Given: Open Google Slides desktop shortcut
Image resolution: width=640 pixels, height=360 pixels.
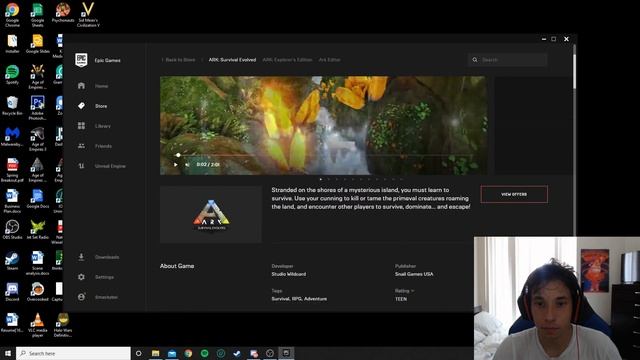Looking at the screenshot, I should tap(38, 44).
